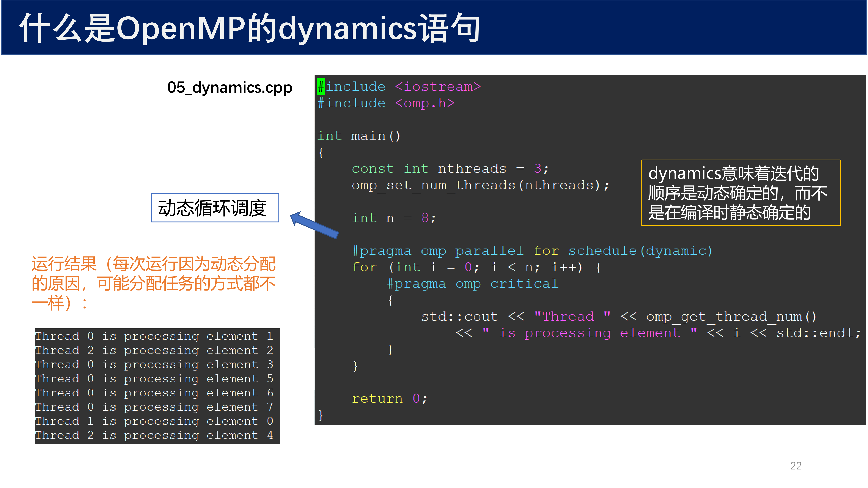The image size is (868, 488).
Task: Click output row 'Thread 0 is processing element 7'
Action: click(x=154, y=407)
